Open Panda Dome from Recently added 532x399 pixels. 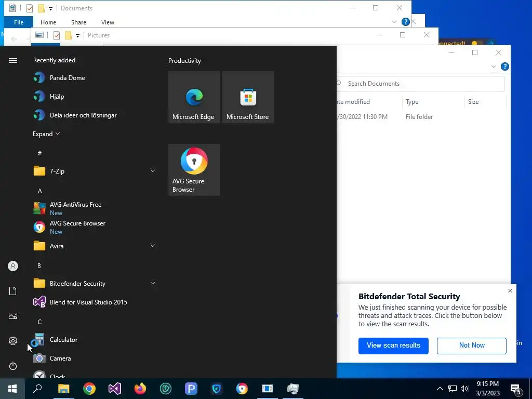click(x=95, y=78)
